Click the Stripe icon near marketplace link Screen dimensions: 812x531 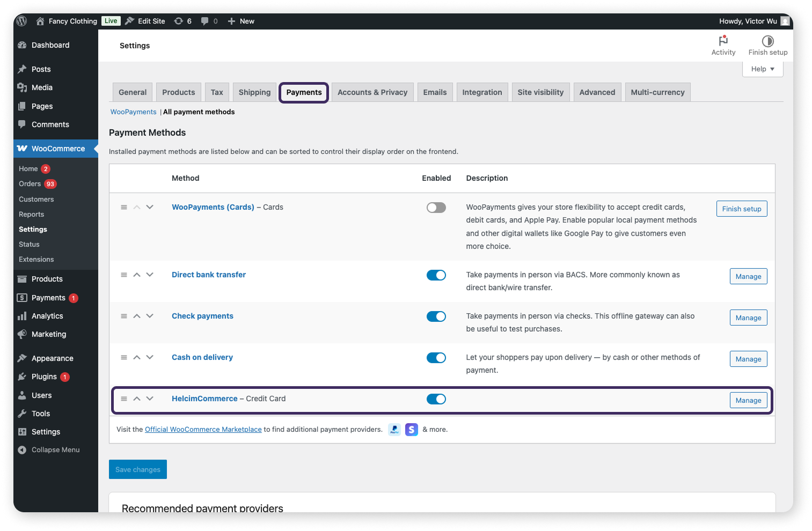coord(412,429)
